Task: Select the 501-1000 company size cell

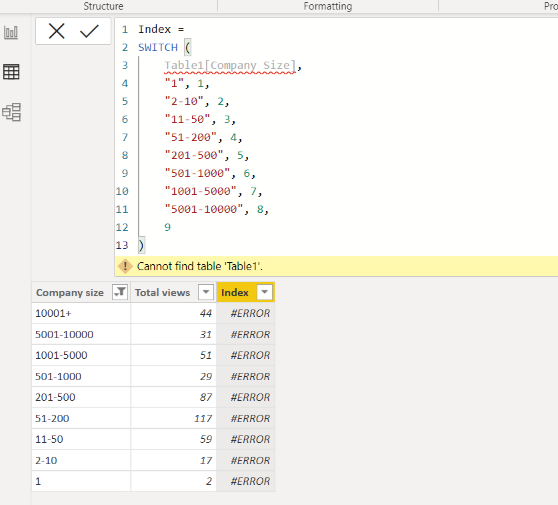Action: pos(81,376)
